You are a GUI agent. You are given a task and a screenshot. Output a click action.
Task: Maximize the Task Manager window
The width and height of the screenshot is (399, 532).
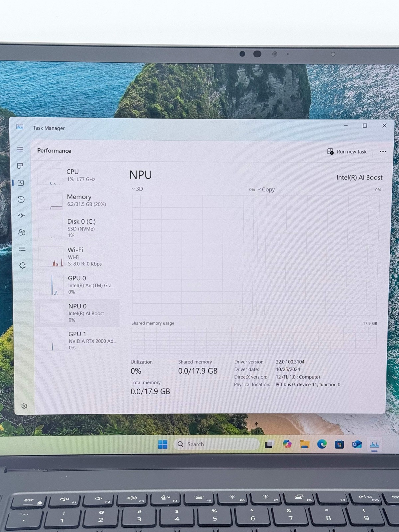pyautogui.click(x=365, y=126)
